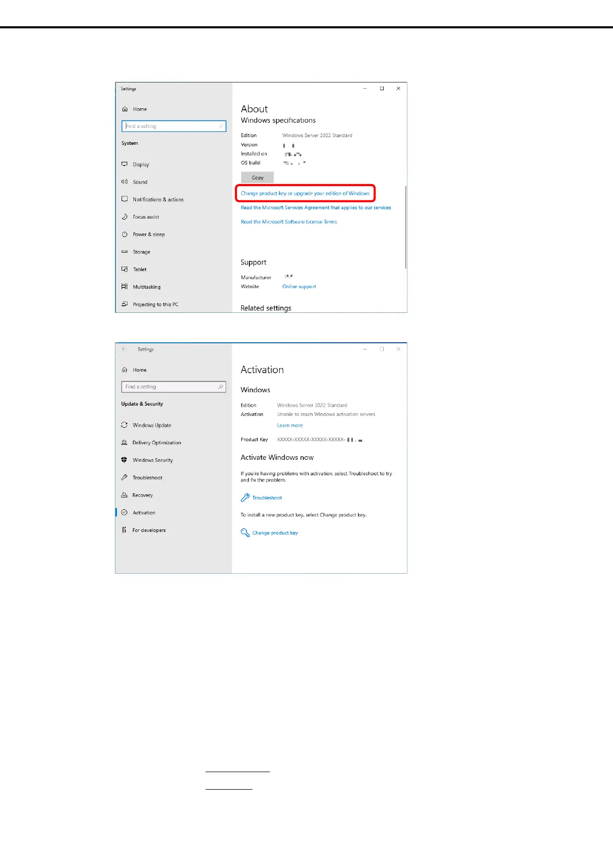Select Sound in the System menu

tap(140, 182)
